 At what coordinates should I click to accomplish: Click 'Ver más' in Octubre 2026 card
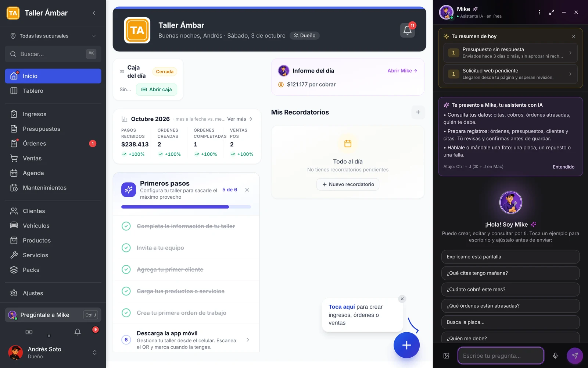[240, 119]
